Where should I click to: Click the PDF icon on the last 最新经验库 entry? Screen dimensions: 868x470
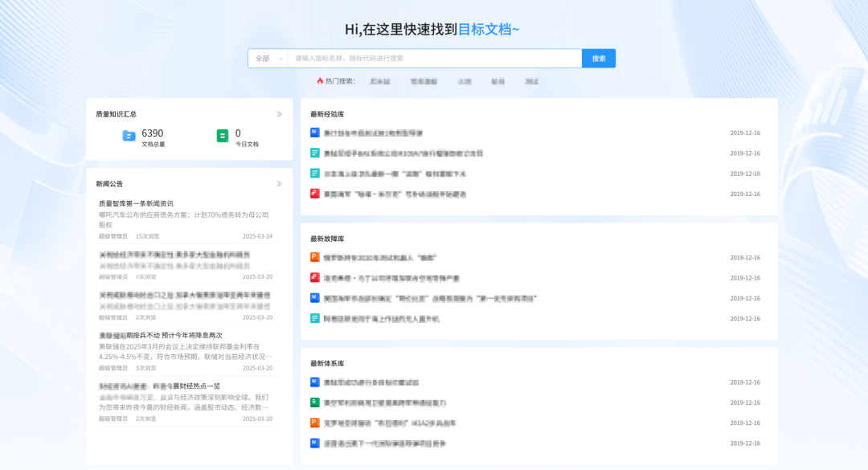[313, 193]
